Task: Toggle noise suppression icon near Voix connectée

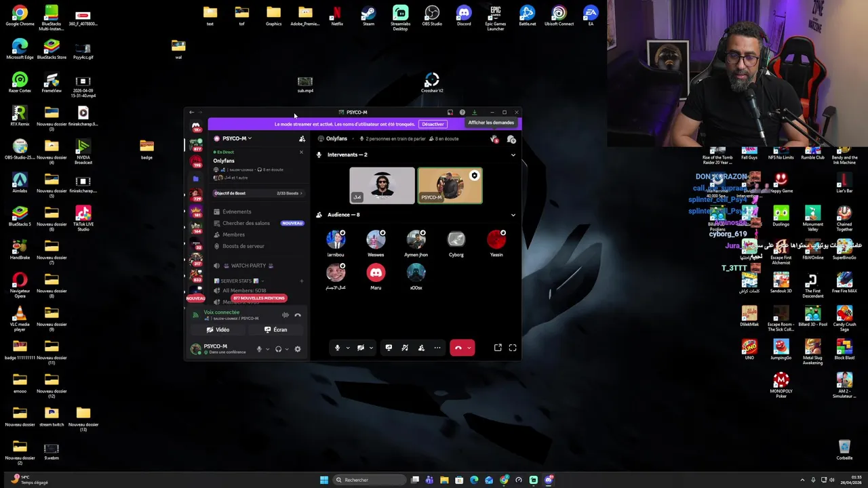Action: [285, 314]
